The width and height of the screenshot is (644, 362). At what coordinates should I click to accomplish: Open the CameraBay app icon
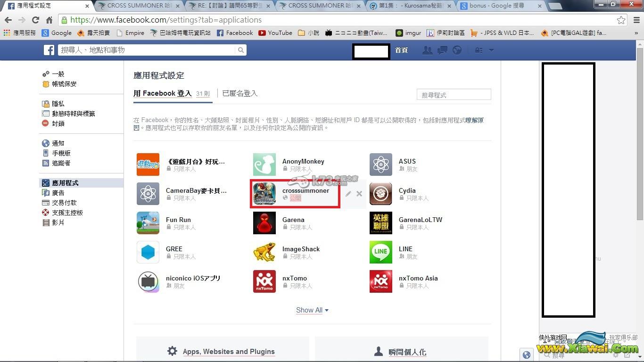tap(148, 194)
